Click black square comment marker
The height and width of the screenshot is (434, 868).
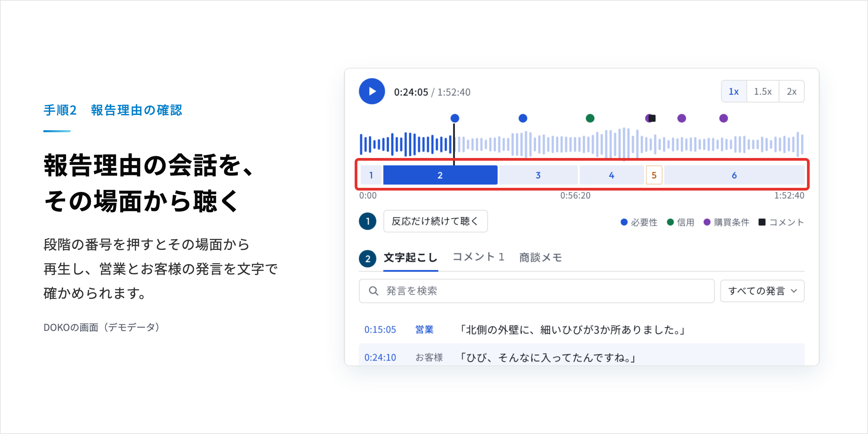coord(652,118)
